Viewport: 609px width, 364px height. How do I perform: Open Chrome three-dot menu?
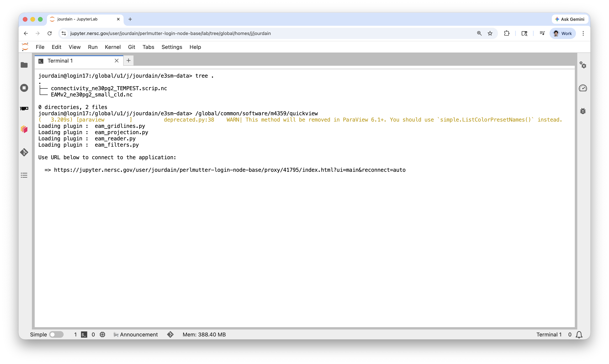[583, 33]
